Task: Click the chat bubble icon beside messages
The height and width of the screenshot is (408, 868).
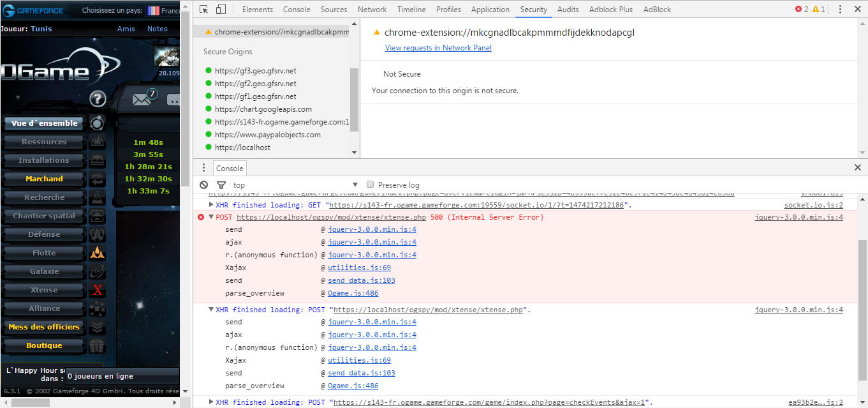Action: [174, 100]
